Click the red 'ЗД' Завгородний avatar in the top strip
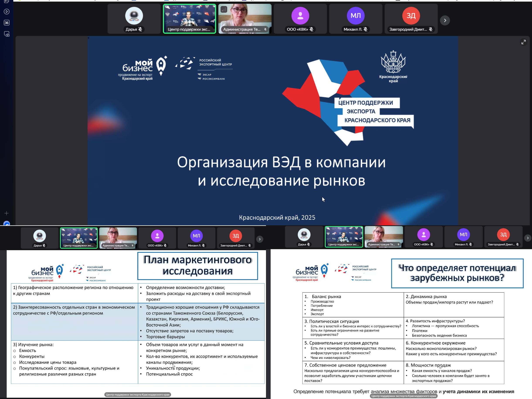 point(411,16)
